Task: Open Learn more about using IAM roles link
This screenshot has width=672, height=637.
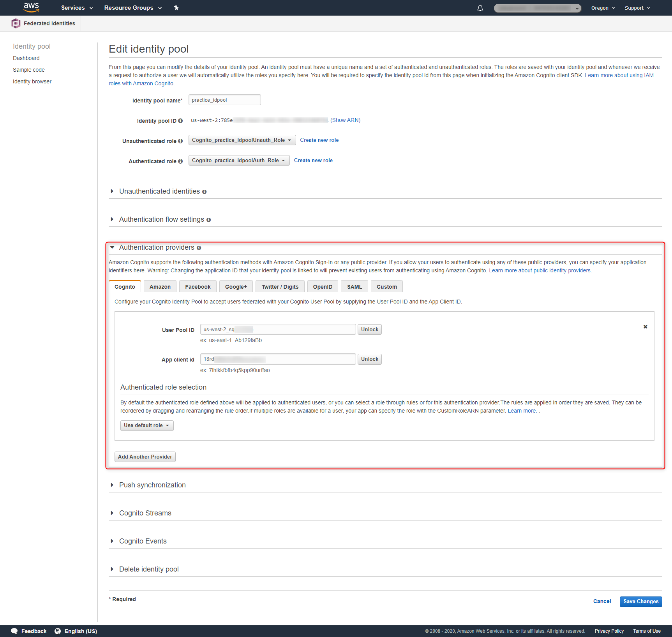Action: pyautogui.click(x=619, y=76)
